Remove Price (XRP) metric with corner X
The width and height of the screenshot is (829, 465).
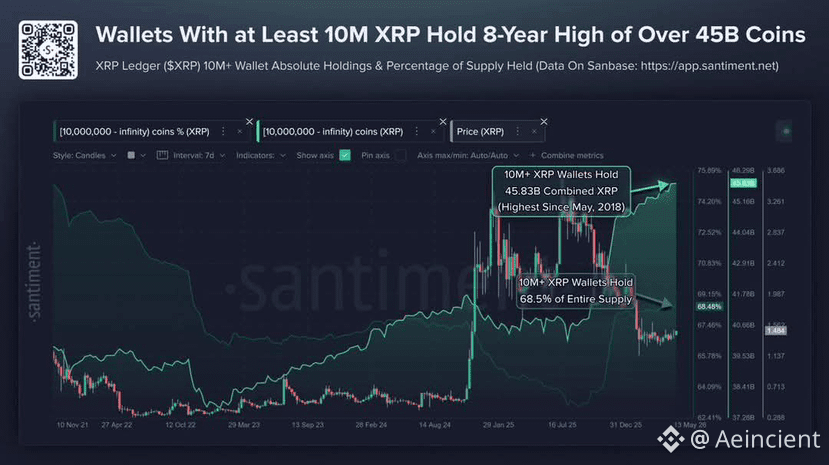tap(544, 122)
